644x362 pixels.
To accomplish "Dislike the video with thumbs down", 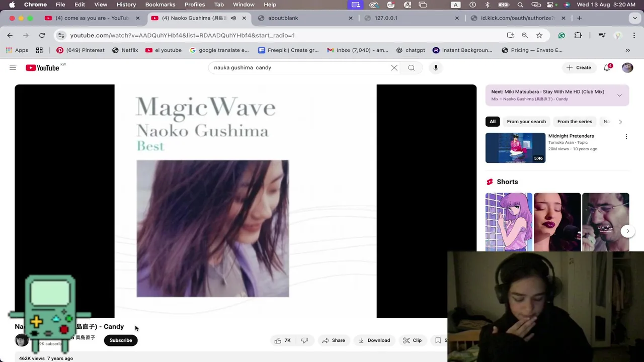I will 305,340.
